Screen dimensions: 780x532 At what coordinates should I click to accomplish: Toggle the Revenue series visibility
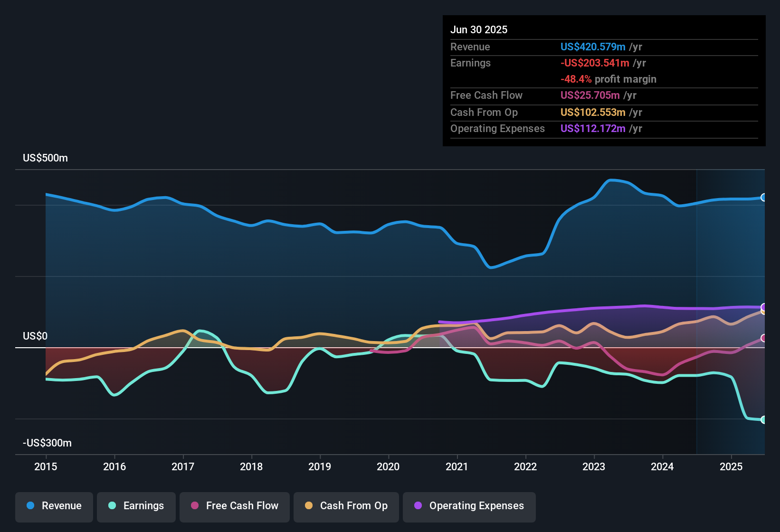tap(54, 506)
